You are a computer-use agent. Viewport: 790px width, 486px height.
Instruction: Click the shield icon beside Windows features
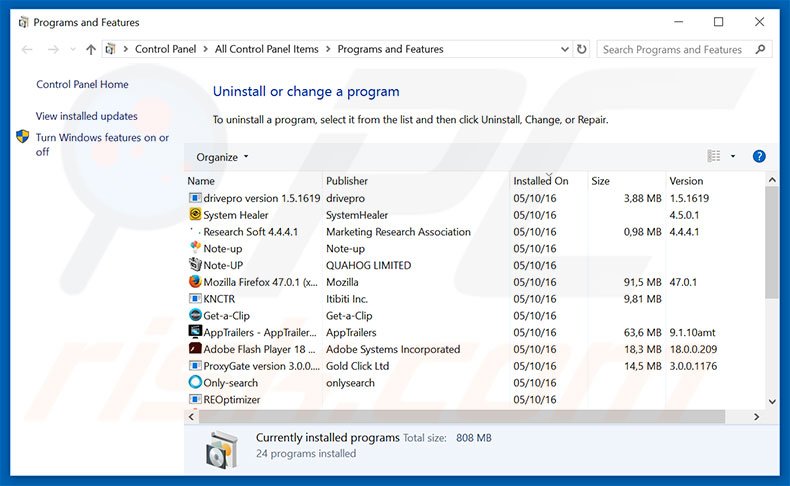pos(23,136)
